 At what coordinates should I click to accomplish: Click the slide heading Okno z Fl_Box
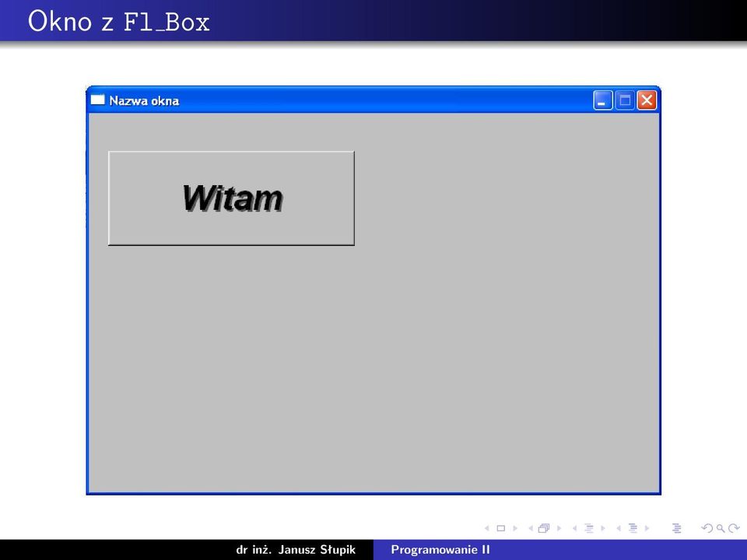tap(118, 22)
